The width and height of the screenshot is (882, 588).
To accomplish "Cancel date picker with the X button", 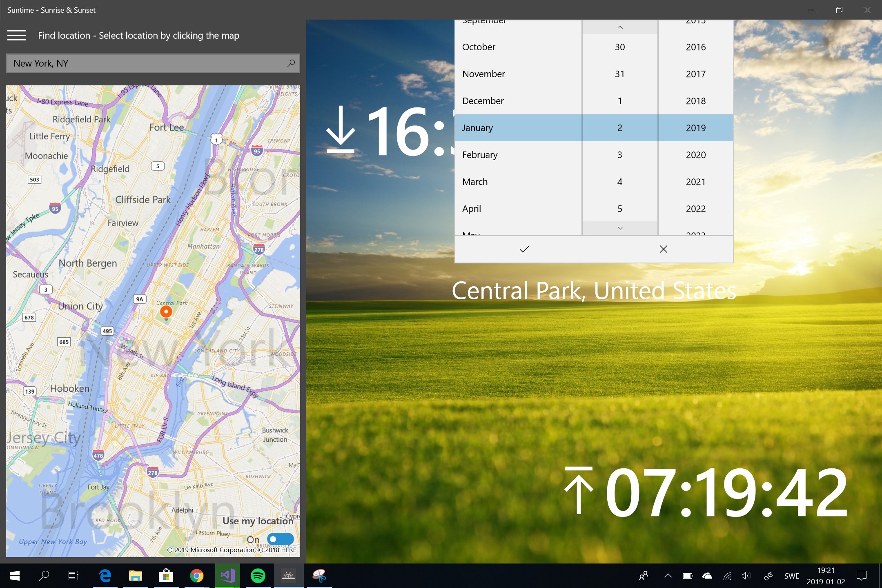I will pos(663,249).
